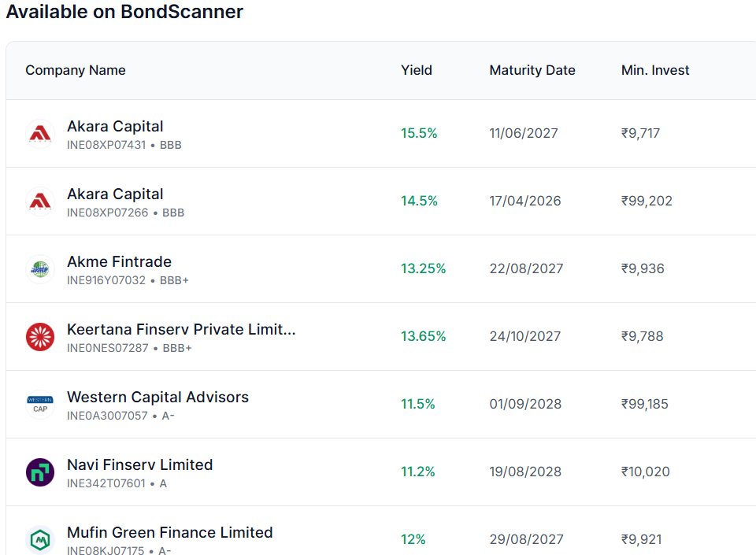The height and width of the screenshot is (555, 756).
Task: Select the Akme Fintrade company logo
Action: point(39,268)
